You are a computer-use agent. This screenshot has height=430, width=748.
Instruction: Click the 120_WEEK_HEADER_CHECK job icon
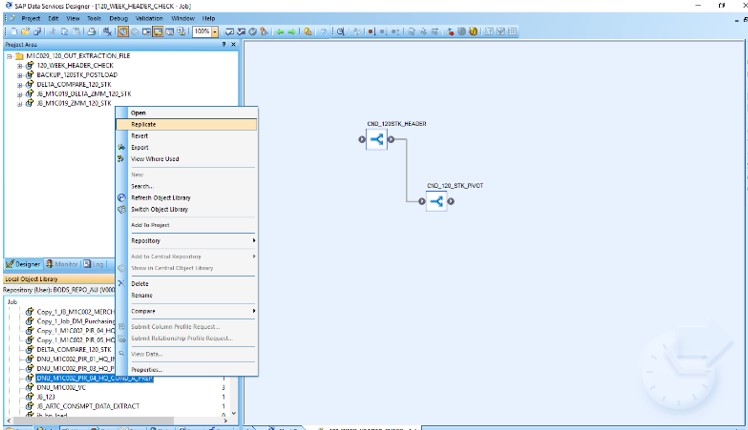(30, 65)
